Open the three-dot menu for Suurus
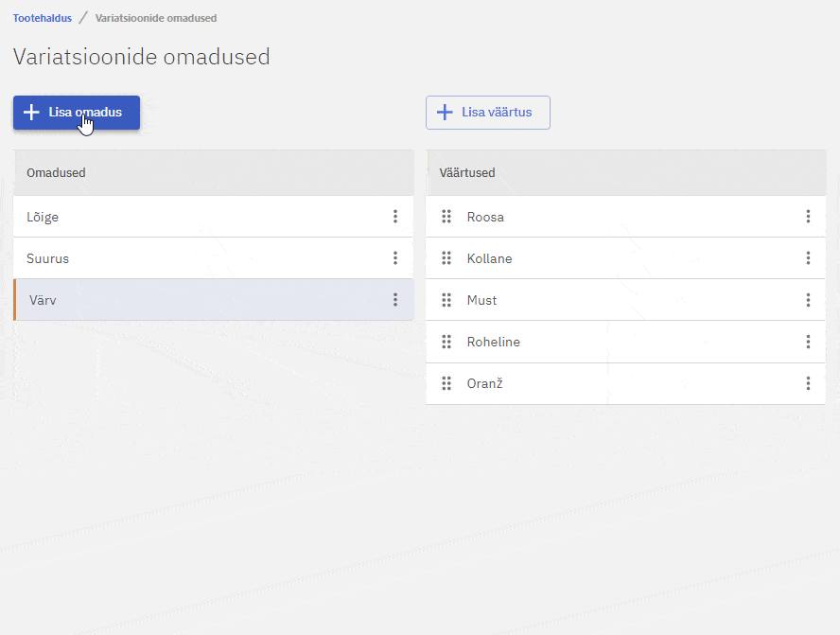 (395, 258)
